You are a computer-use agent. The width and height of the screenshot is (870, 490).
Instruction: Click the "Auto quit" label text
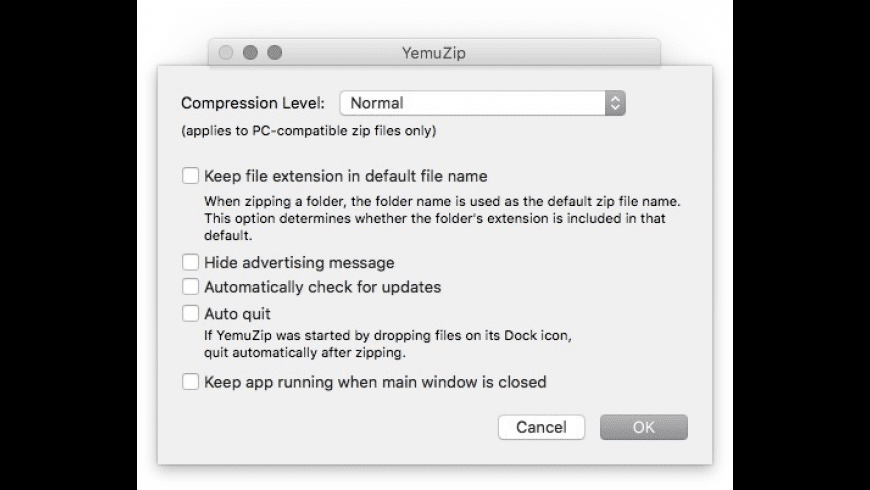[x=237, y=314]
